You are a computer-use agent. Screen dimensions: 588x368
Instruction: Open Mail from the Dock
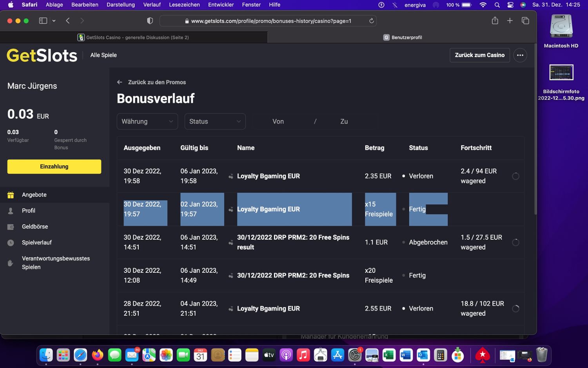click(x=132, y=355)
